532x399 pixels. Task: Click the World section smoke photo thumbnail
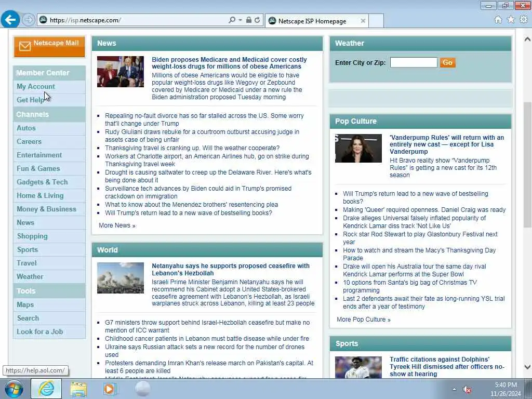pyautogui.click(x=121, y=278)
